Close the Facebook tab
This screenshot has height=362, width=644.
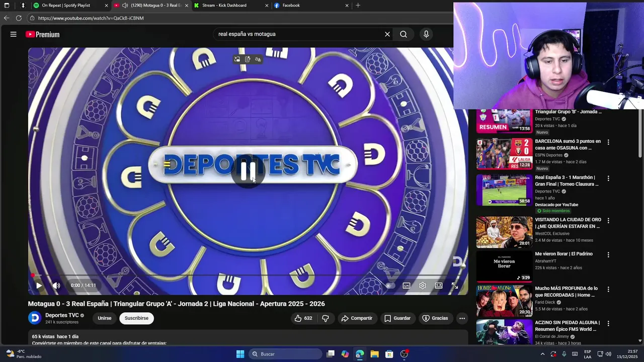[x=347, y=6]
